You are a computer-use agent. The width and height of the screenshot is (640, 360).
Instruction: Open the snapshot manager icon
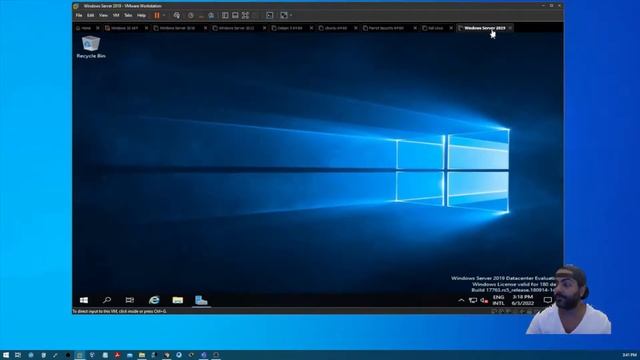point(211,16)
